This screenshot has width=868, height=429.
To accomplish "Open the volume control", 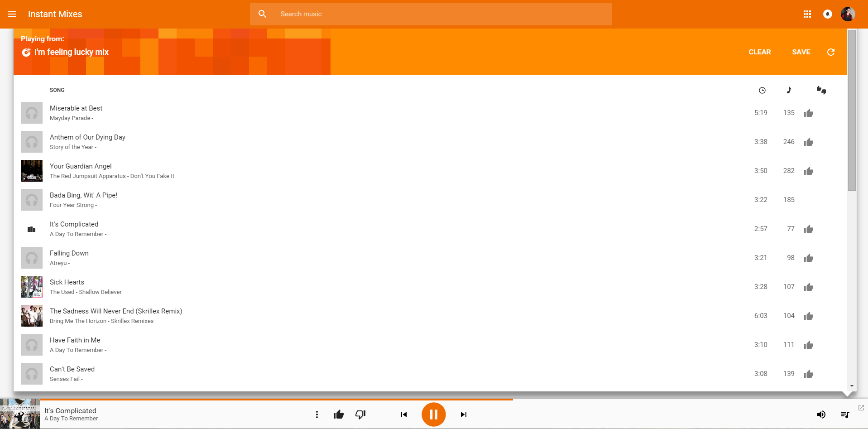I will click(821, 415).
